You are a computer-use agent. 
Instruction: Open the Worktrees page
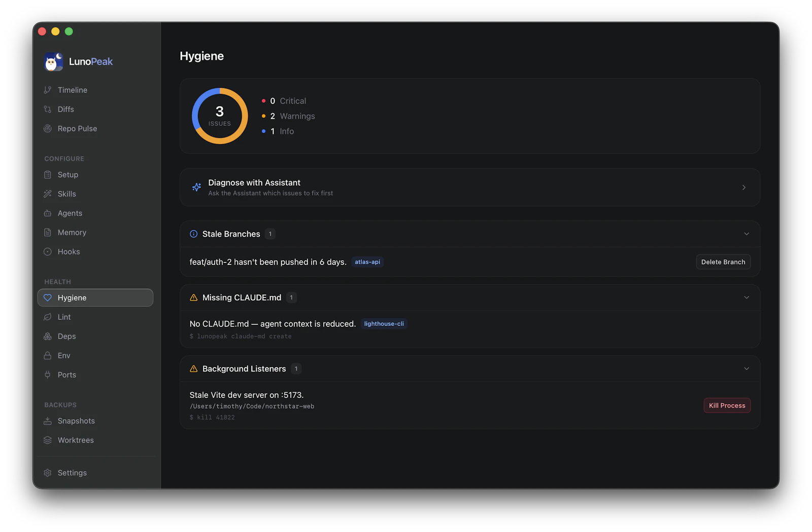95,440
